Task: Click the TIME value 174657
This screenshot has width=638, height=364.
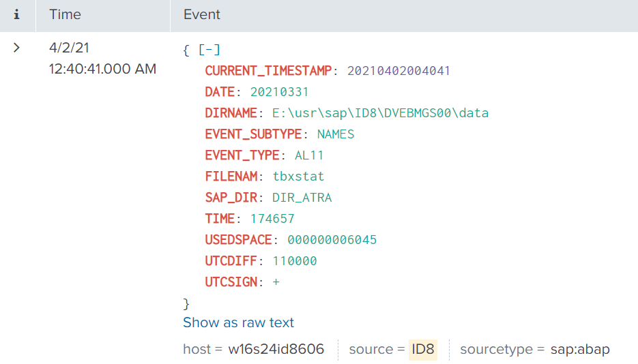Action: (272, 219)
